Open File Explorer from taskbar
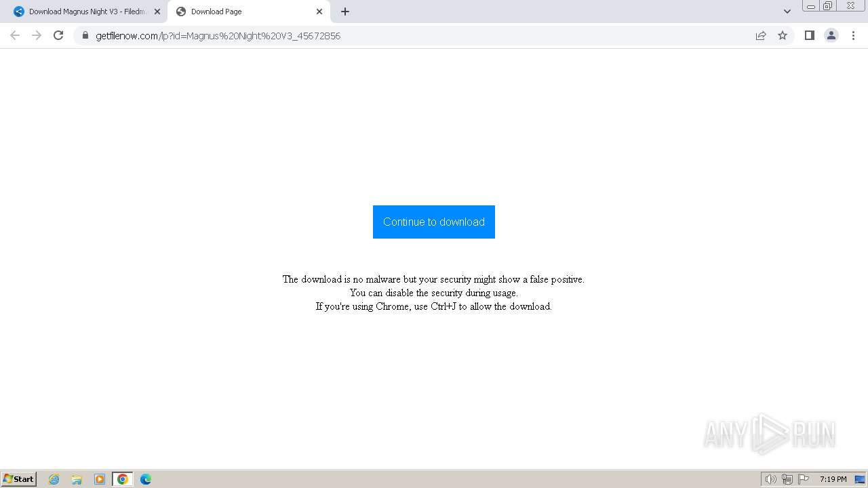Screen dimensions: 868x488 click(x=77, y=479)
